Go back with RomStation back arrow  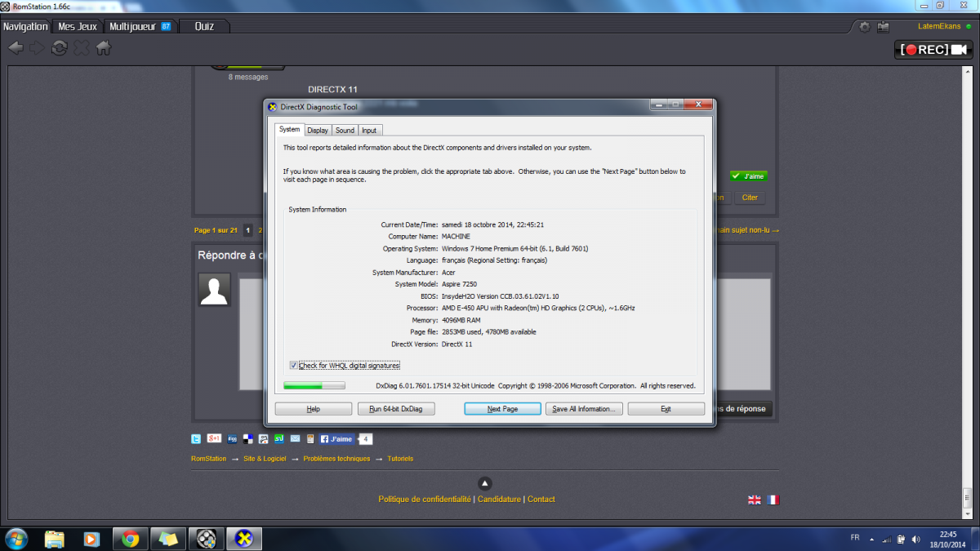tap(16, 48)
